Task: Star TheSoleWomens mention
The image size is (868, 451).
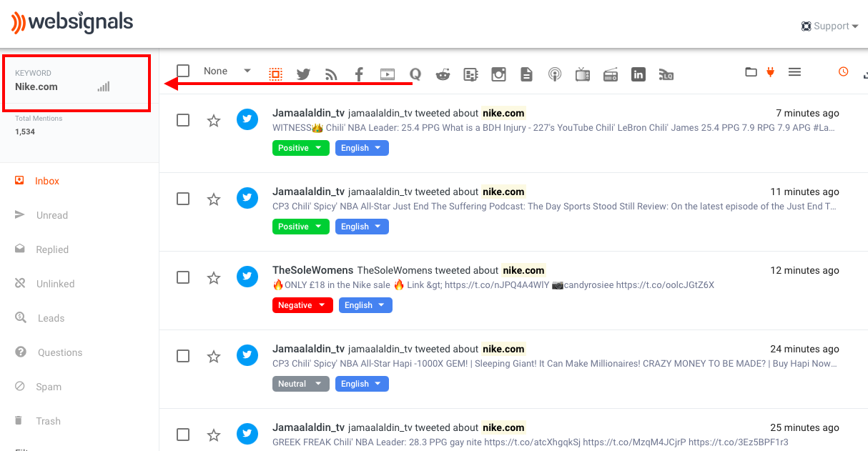Action: point(213,277)
